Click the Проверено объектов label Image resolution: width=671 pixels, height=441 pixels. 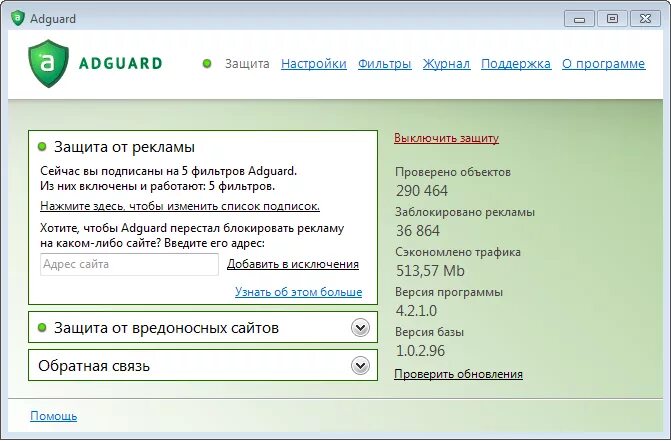(x=453, y=172)
